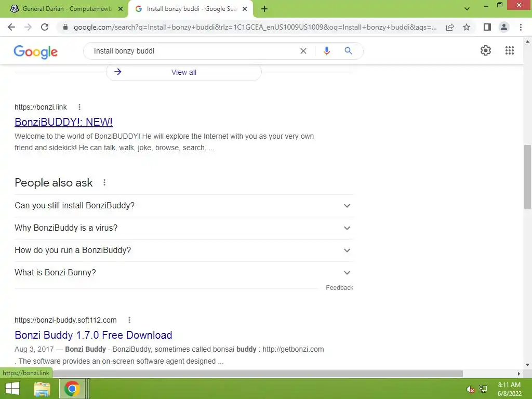Click the search box with query text

[x=193, y=51]
